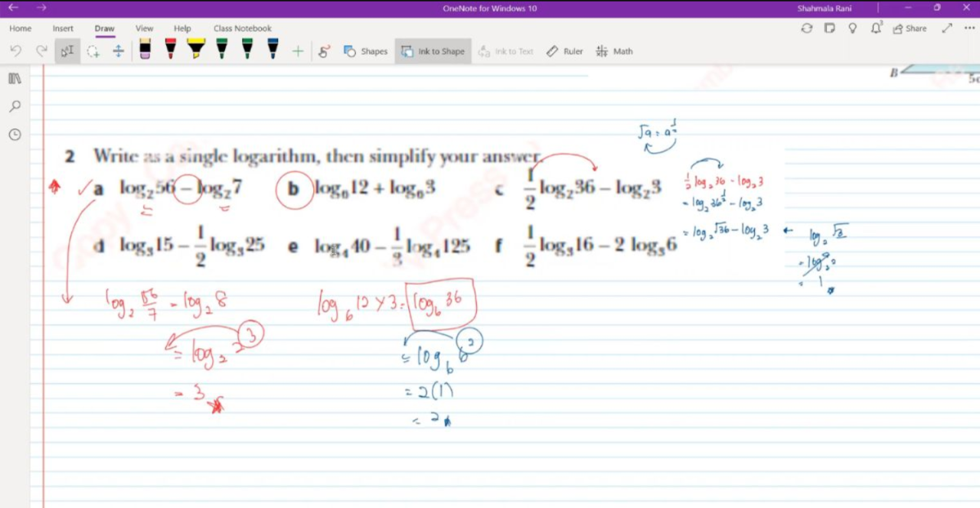Switch to the Insert tab
Screen dimensions: 980x508
(x=63, y=28)
